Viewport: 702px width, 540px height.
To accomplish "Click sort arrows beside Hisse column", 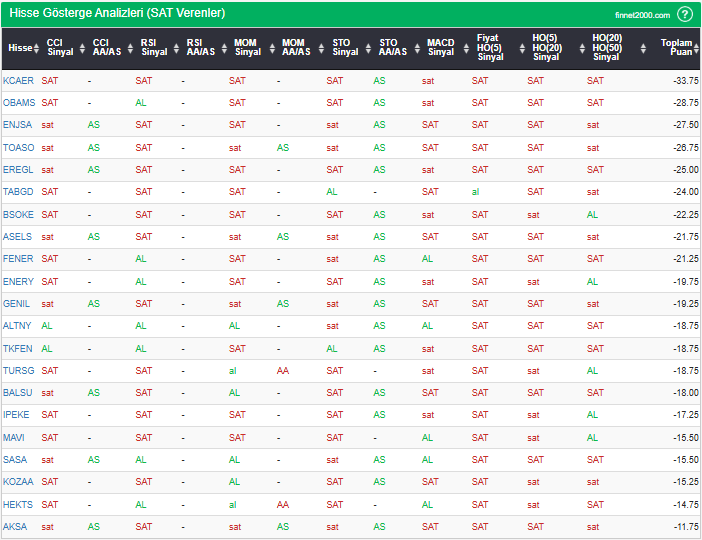I will coord(38,48).
